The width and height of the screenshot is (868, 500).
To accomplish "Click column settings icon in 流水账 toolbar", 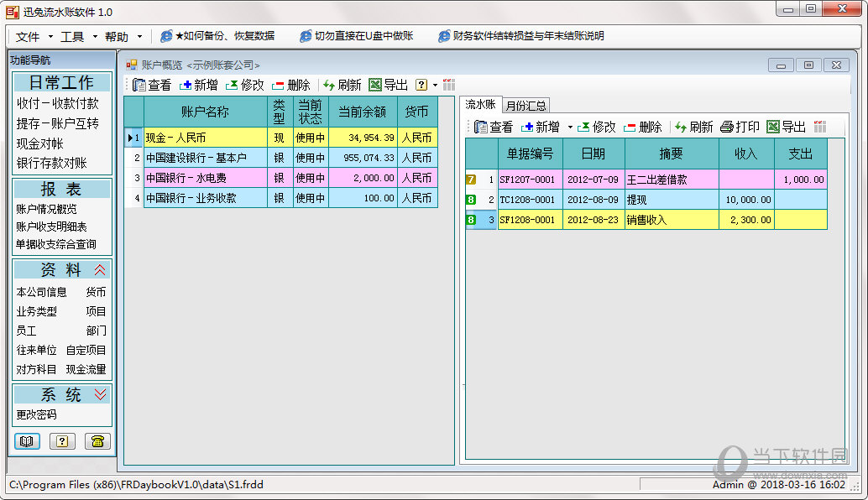I will (820, 127).
